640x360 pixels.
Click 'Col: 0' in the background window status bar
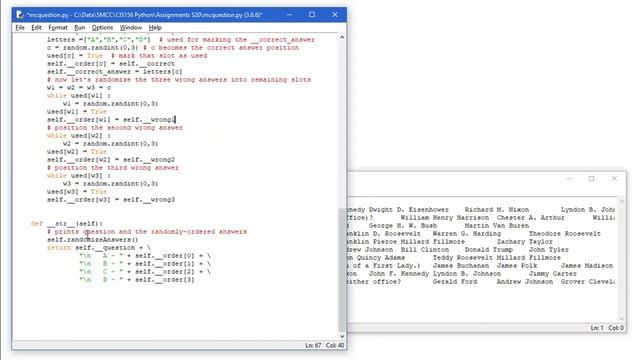[616, 328]
